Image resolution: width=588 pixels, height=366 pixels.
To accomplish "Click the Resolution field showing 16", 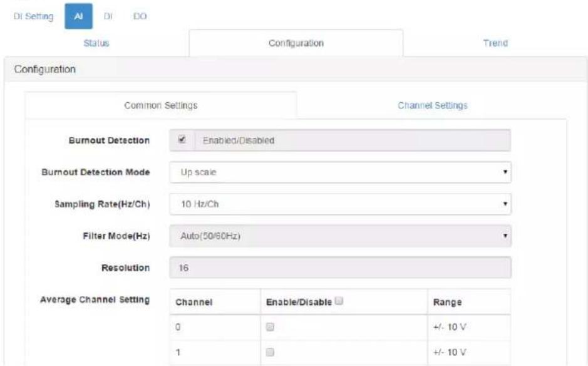I will tap(340, 268).
